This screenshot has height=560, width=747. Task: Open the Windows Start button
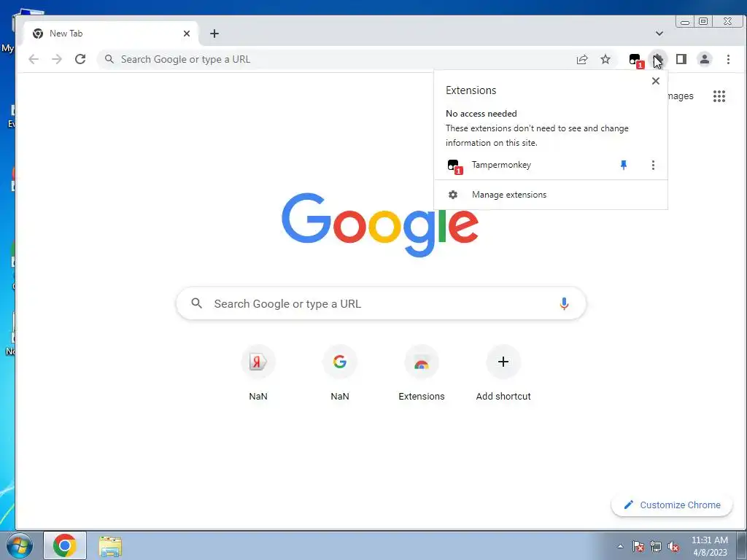pos(20,545)
